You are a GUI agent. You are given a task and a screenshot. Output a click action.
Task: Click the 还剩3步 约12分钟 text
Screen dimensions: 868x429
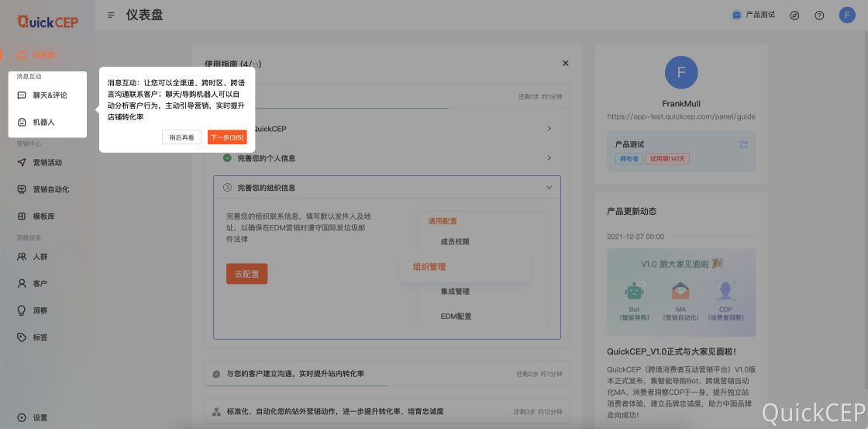coord(538,412)
